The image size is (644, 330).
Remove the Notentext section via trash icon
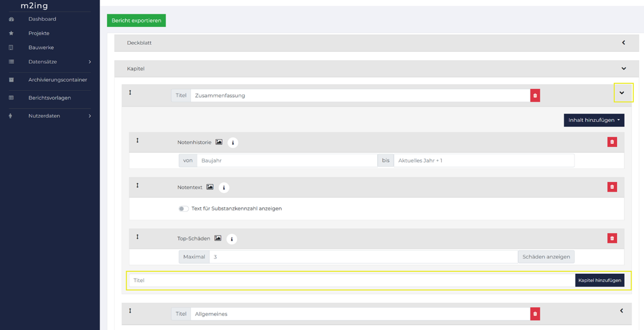[612, 187]
